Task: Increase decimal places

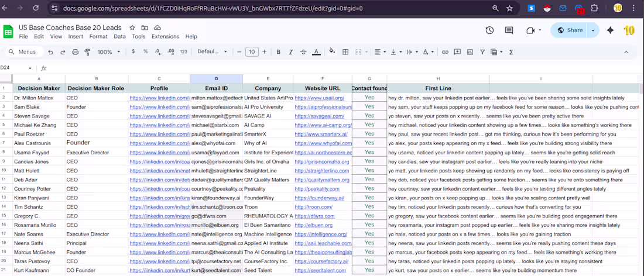Action: coord(171,51)
